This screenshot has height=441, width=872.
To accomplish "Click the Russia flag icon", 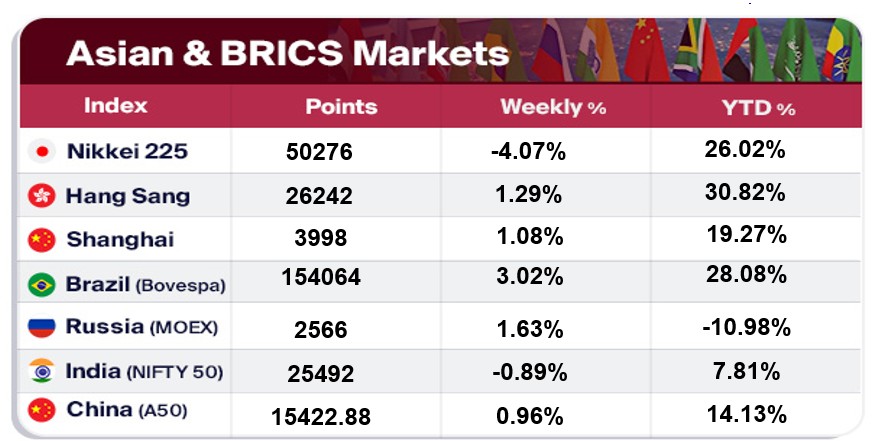I will click(x=43, y=327).
